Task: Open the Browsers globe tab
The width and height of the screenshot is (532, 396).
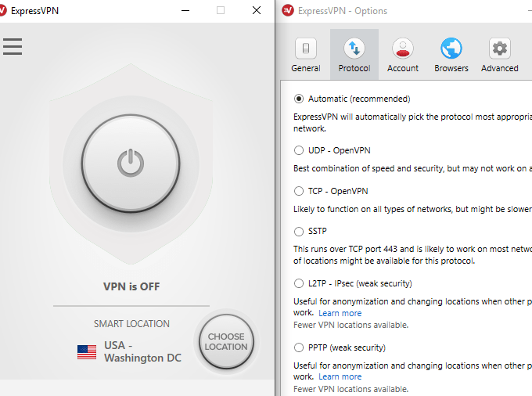Action: point(451,55)
